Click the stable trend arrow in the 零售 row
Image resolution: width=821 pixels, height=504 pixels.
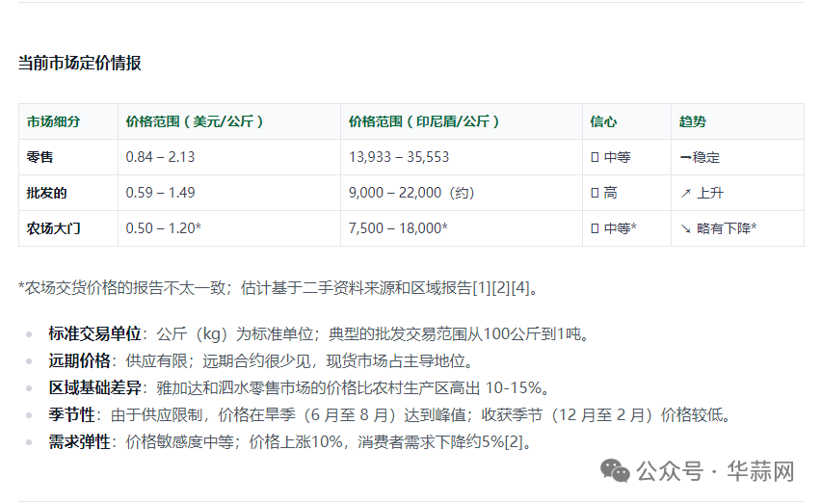pos(685,157)
